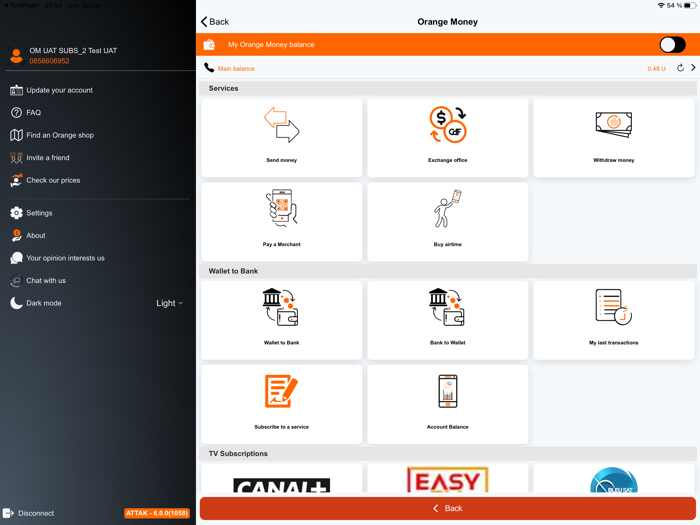Viewport: 700px width, 525px height.
Task: Click the phone icon beside Main balance
Action: point(209,68)
